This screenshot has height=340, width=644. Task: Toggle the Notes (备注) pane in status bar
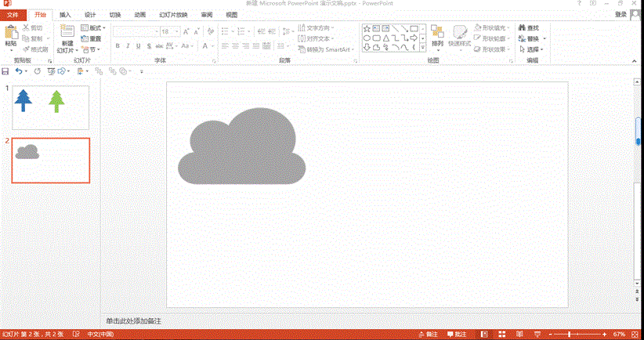pos(427,335)
